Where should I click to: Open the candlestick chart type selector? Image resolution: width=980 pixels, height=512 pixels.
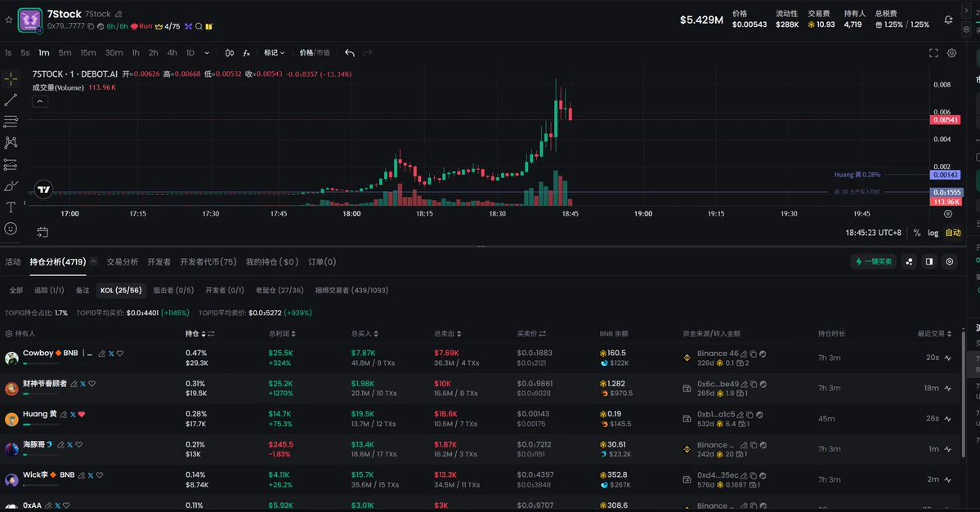coord(230,53)
